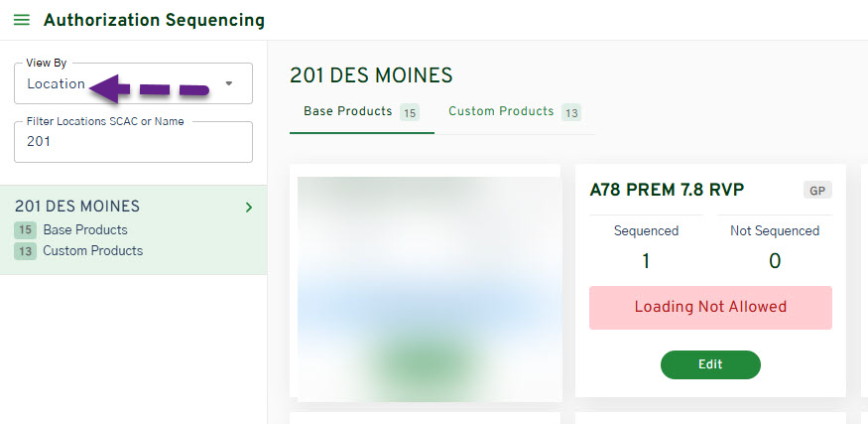The width and height of the screenshot is (868, 424).
Task: Click the Loading Not Allowed banner
Action: pyautogui.click(x=710, y=307)
